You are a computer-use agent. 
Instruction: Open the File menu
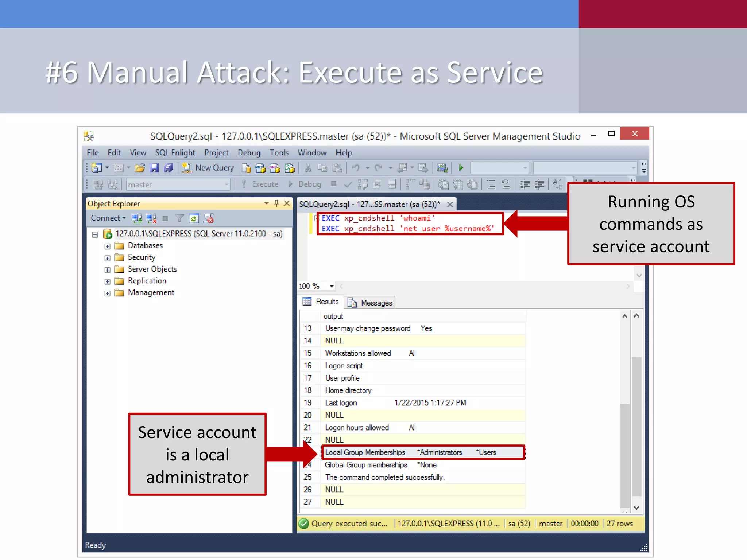pos(93,153)
